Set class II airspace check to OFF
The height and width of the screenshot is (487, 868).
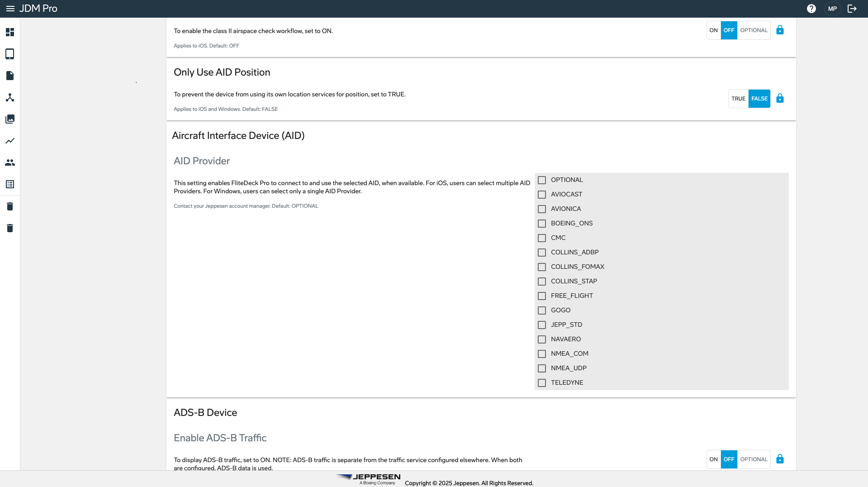729,30
